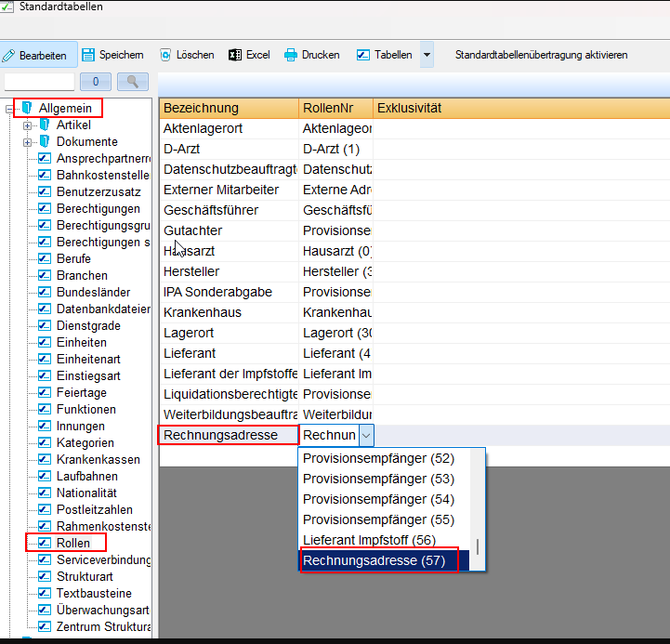Click the table icon beside Funktionen
670x644 pixels.
click(x=45, y=409)
